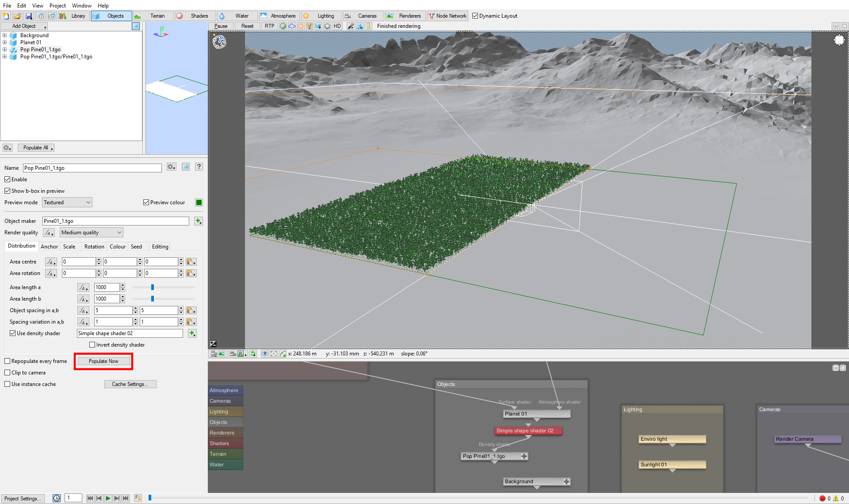Expand the Background tree node
The height and width of the screenshot is (504, 849).
click(x=4, y=35)
